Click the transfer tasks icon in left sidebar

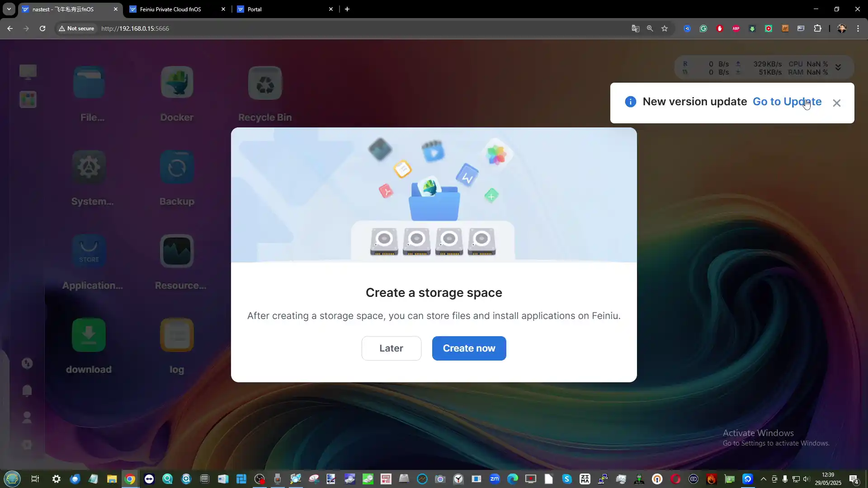pos(27,363)
